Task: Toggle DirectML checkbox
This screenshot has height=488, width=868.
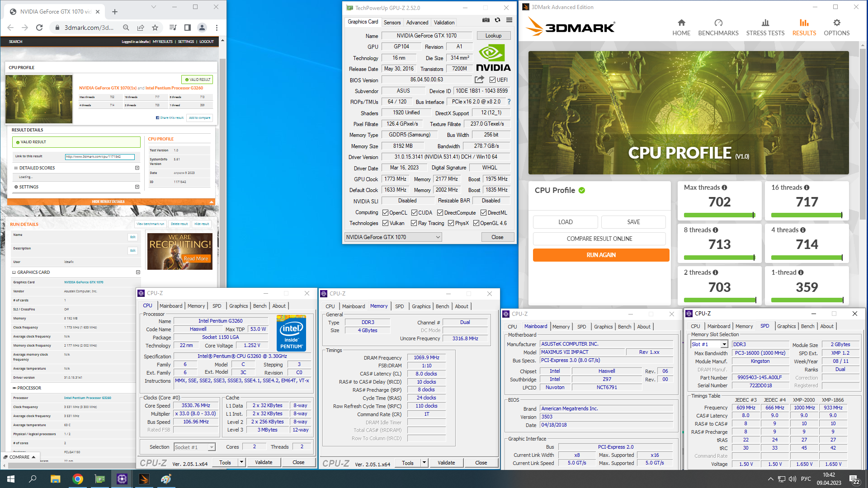Action: pos(483,213)
